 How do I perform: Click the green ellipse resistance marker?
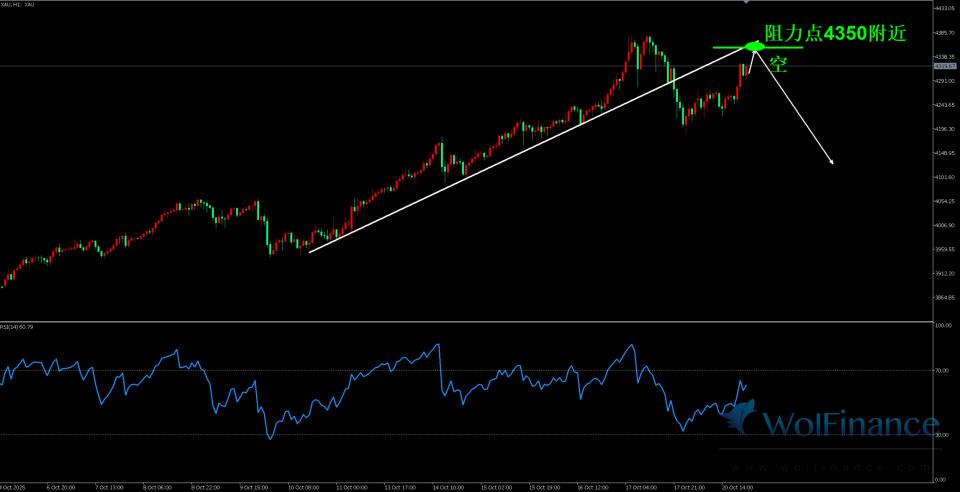[x=755, y=46]
